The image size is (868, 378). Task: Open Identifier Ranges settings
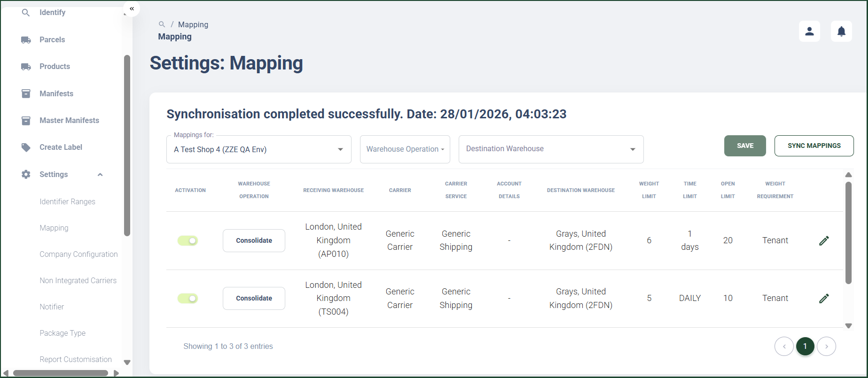tap(67, 201)
